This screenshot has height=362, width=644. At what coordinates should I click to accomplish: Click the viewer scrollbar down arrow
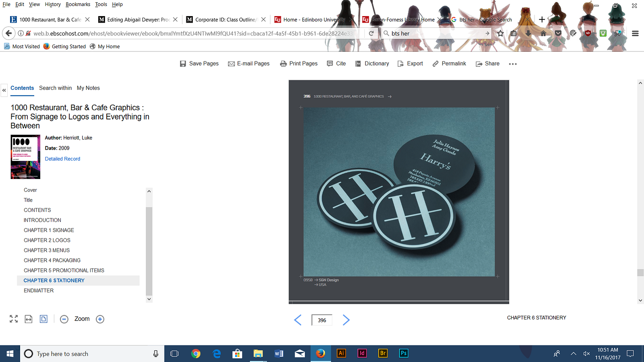coord(640,300)
